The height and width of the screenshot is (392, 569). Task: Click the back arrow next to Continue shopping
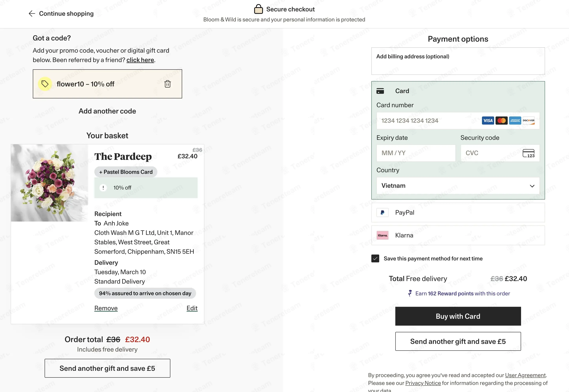click(x=32, y=14)
